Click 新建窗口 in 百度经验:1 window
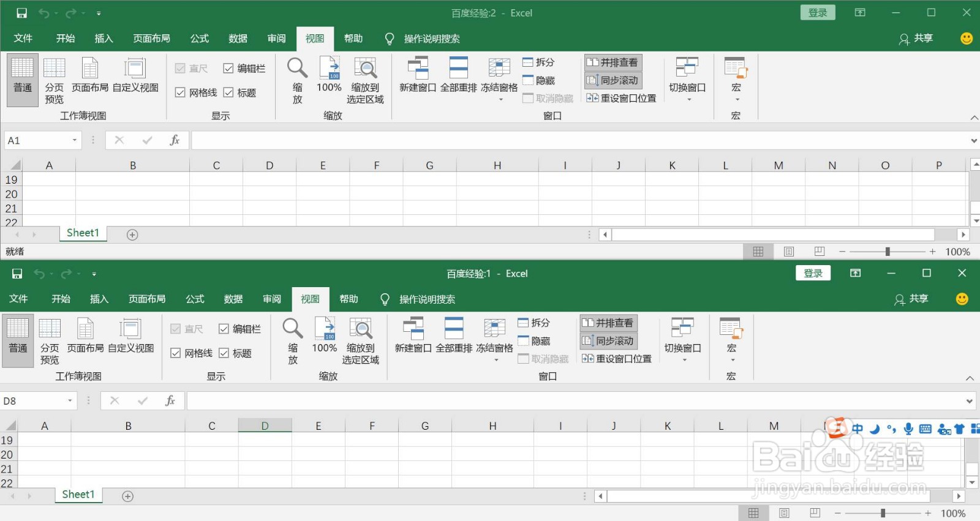The width and height of the screenshot is (980, 521). point(413,336)
